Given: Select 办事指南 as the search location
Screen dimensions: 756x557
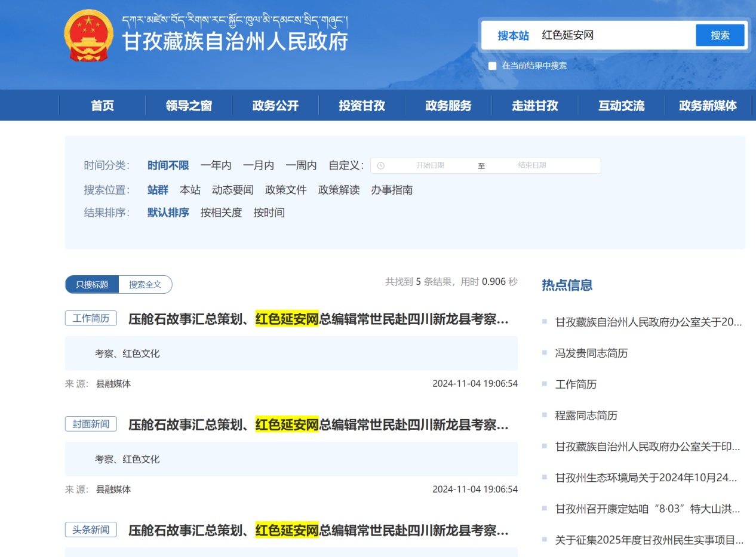Looking at the screenshot, I should [x=392, y=190].
